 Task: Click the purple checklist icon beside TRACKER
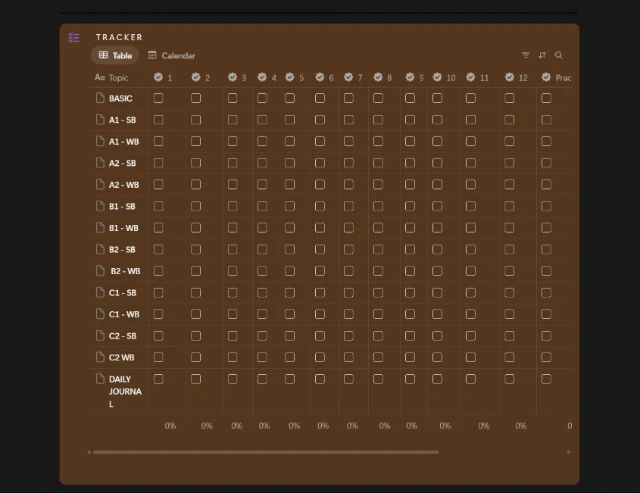tap(74, 38)
